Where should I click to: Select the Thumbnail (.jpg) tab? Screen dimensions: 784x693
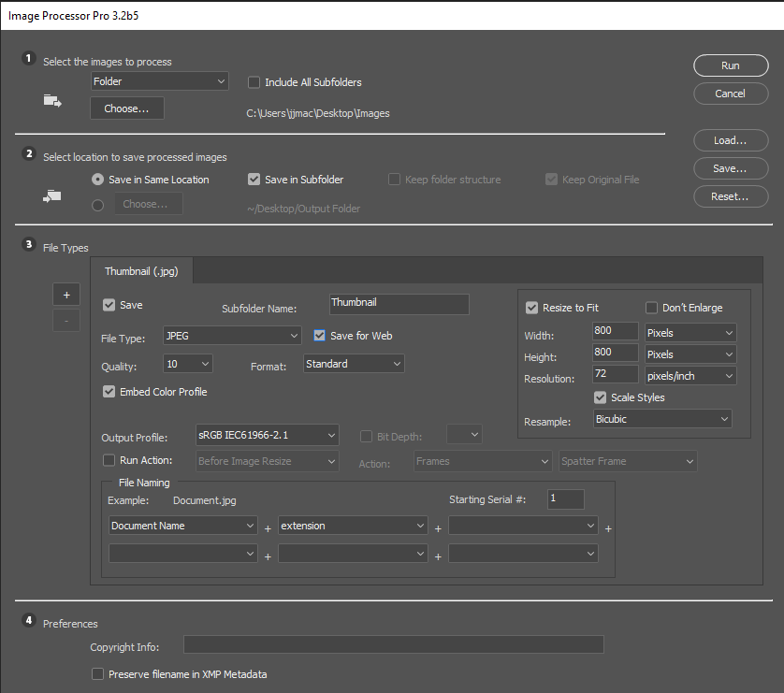141,272
